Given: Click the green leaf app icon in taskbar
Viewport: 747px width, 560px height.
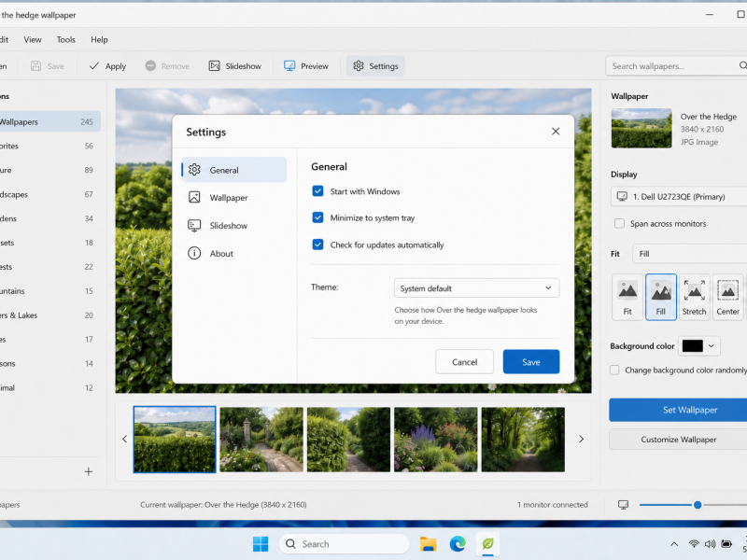Looking at the screenshot, I should pyautogui.click(x=487, y=544).
